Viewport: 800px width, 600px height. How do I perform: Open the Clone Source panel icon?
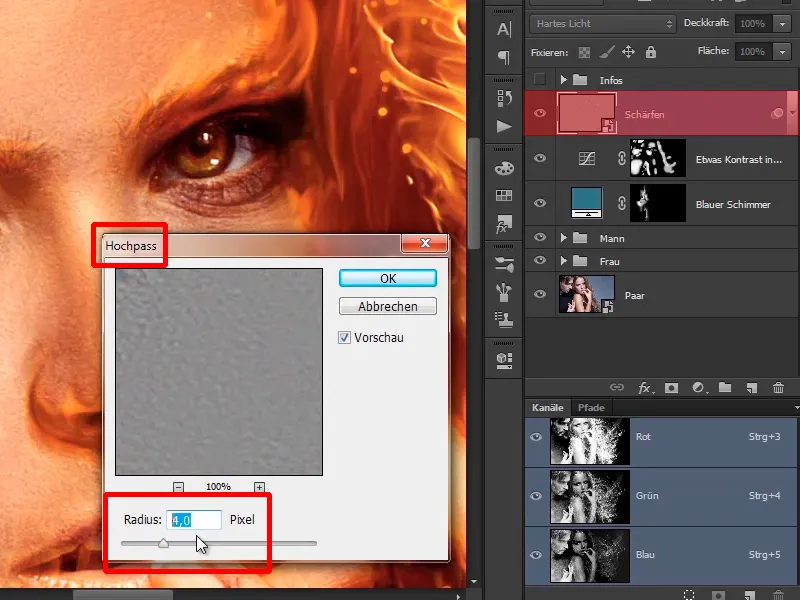[x=504, y=320]
